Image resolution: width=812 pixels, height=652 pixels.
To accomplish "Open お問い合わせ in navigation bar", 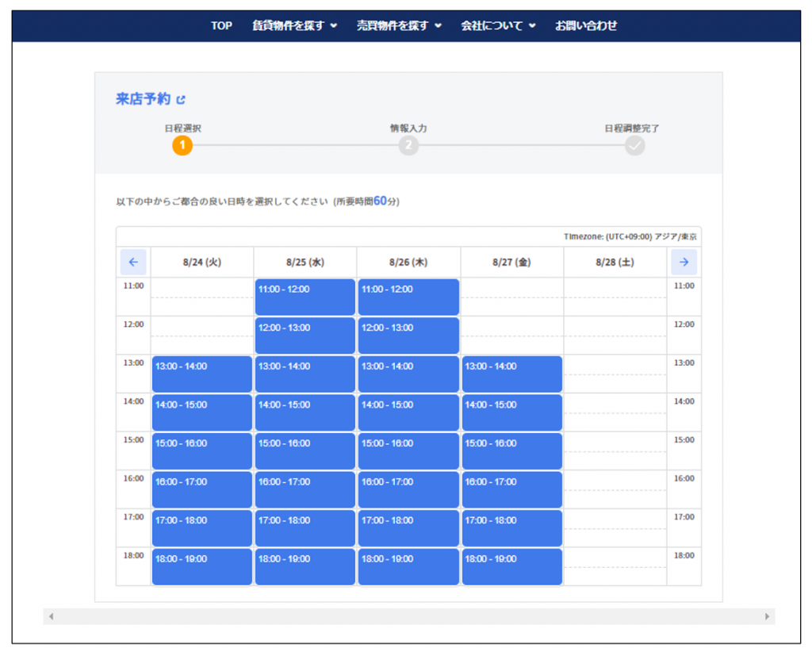I will pyautogui.click(x=586, y=25).
